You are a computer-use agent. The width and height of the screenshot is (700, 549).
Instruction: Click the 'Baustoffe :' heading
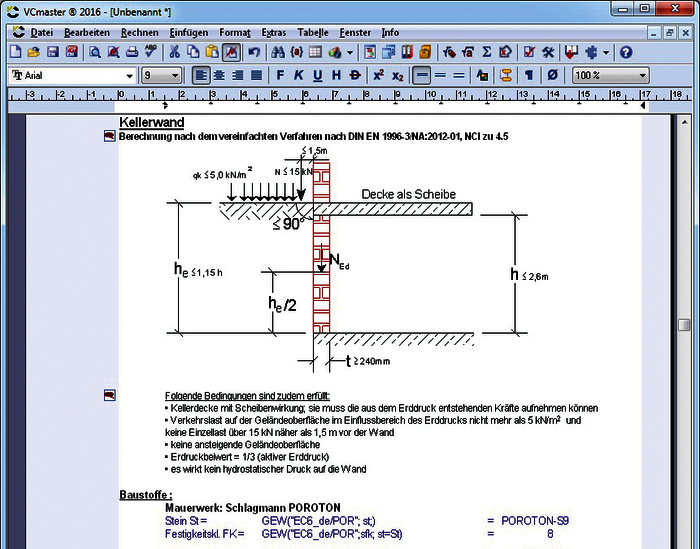tap(146, 495)
